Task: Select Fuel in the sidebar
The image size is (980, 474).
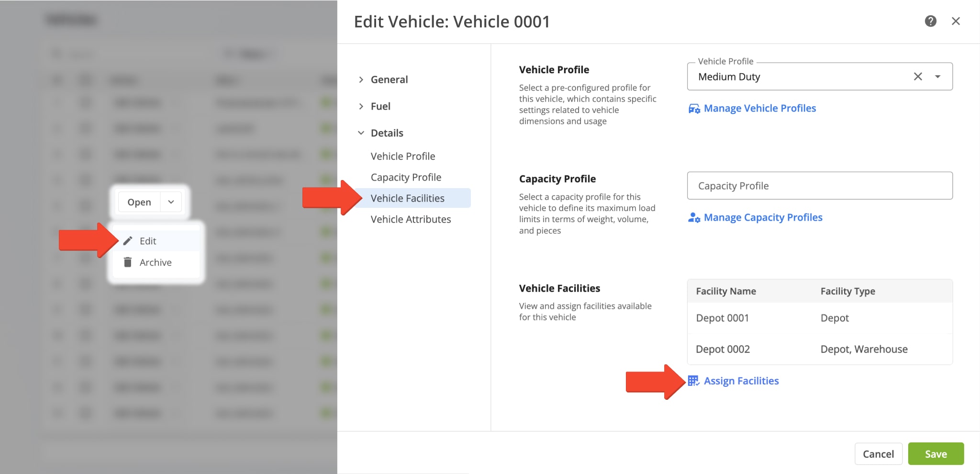Action: 380,106
